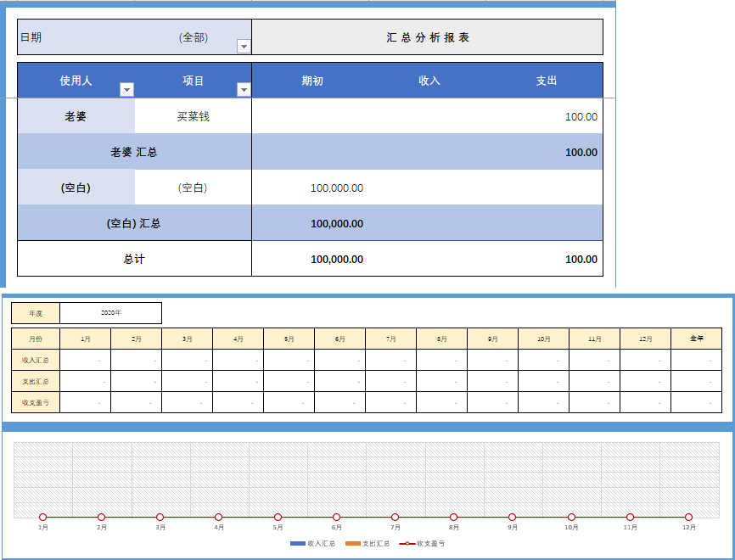
Task: Click the 9月 axis label in chart
Action: click(513, 528)
